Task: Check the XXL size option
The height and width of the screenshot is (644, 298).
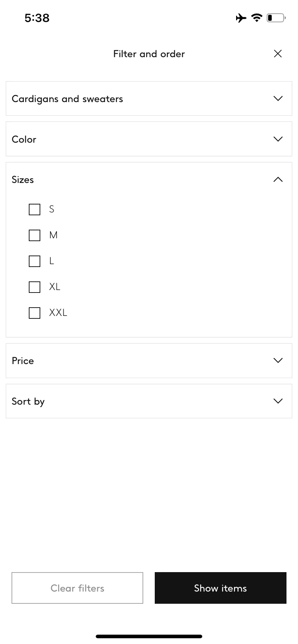Action: pyautogui.click(x=35, y=313)
